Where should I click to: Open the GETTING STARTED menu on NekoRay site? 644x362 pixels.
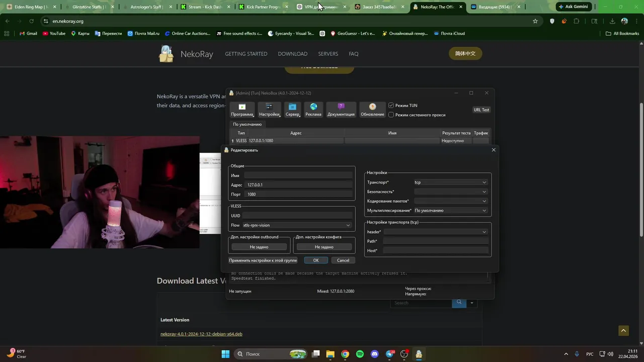click(x=246, y=54)
